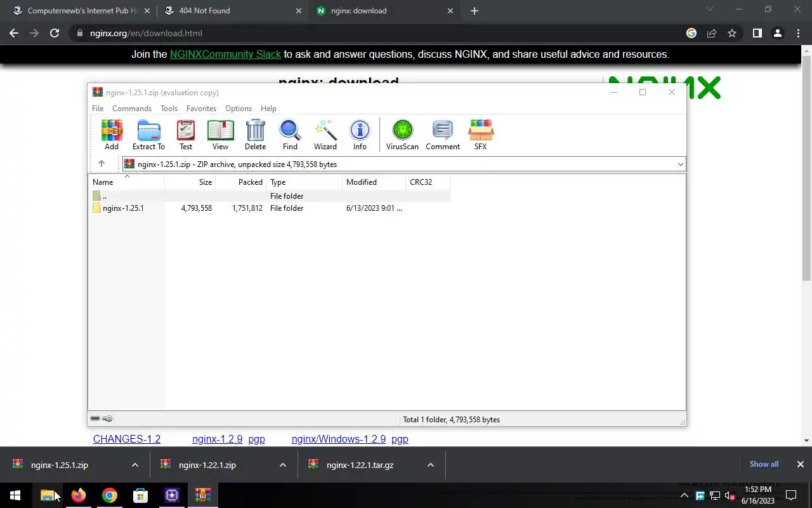Open the Help menu
812x508 pixels.
coord(268,109)
